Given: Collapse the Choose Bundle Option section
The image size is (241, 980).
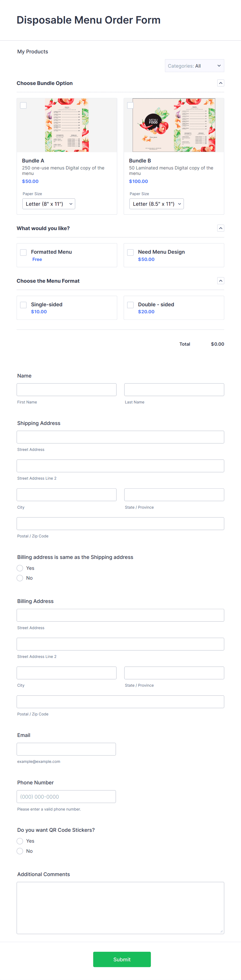Looking at the screenshot, I should click(221, 83).
